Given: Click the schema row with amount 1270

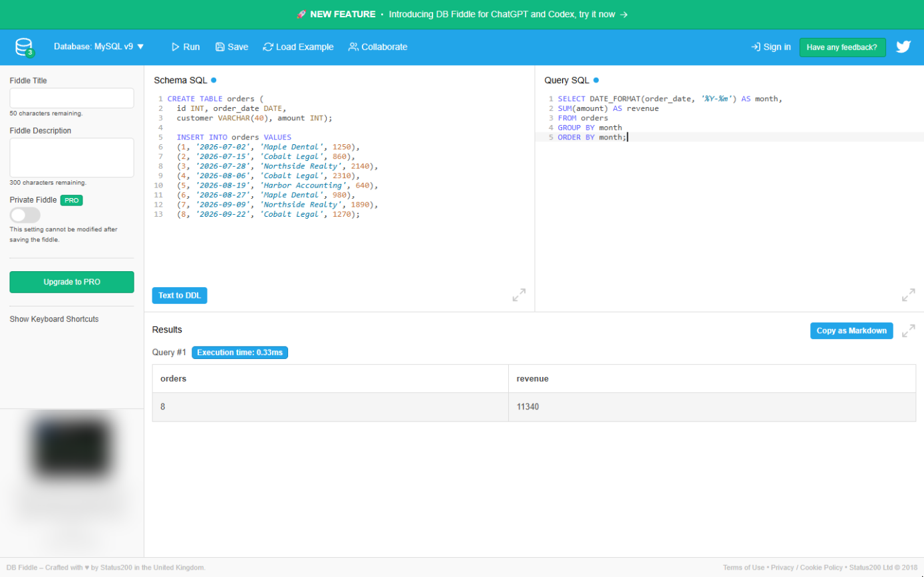Looking at the screenshot, I should tap(268, 214).
